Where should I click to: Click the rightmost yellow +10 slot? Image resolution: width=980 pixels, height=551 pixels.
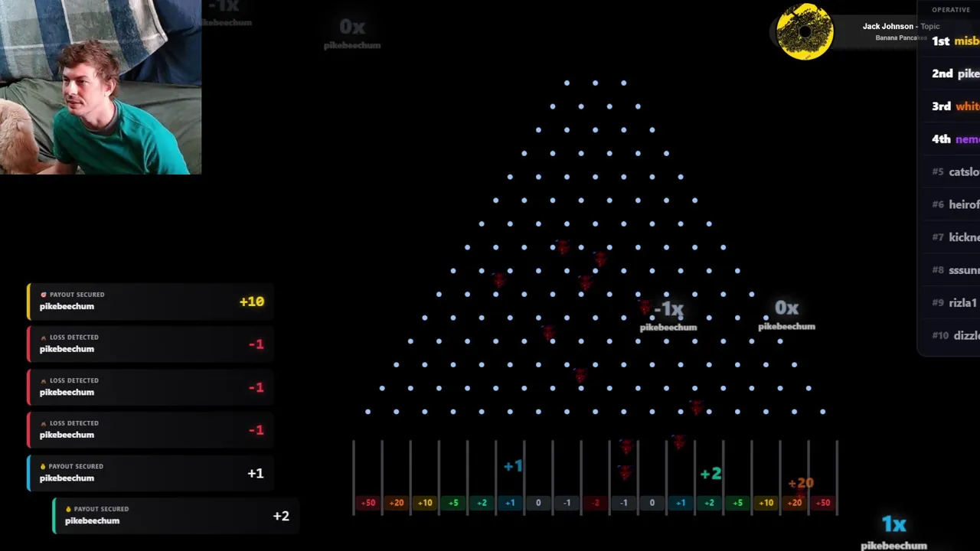(766, 503)
